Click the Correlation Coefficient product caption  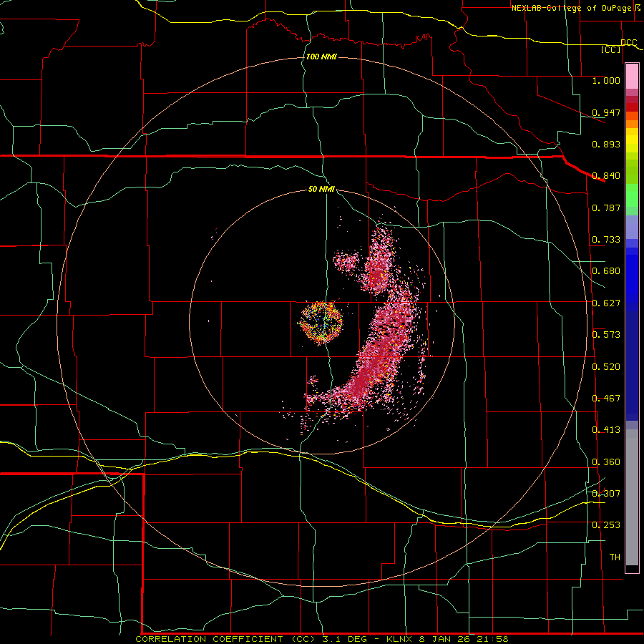(321, 639)
